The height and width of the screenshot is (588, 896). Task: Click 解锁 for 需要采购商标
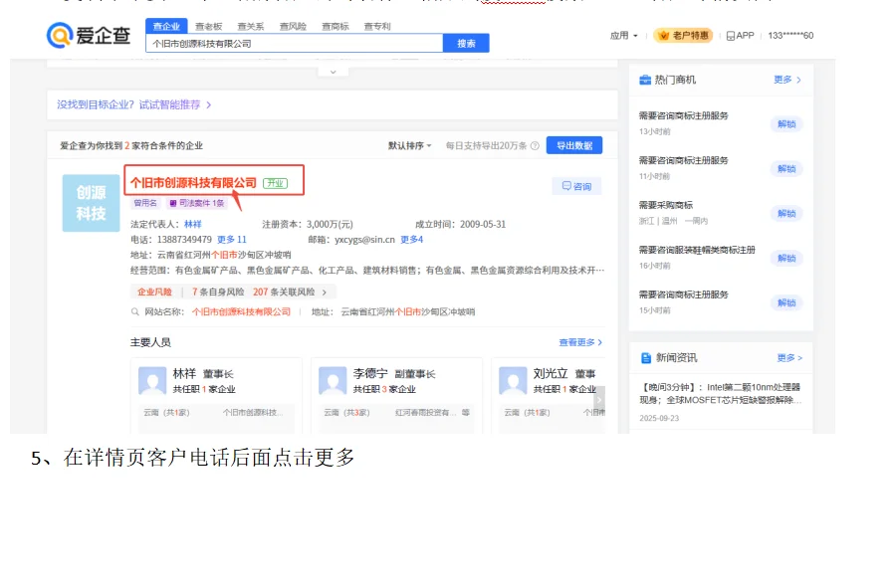(786, 214)
